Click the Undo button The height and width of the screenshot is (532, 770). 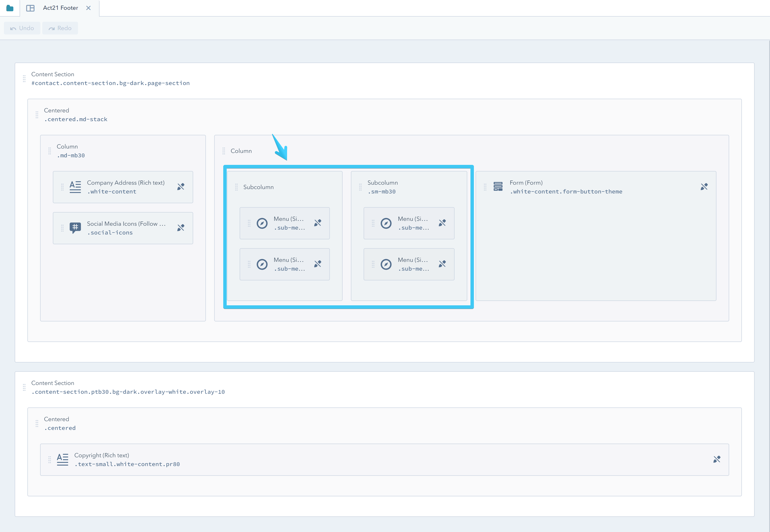pyautogui.click(x=22, y=28)
